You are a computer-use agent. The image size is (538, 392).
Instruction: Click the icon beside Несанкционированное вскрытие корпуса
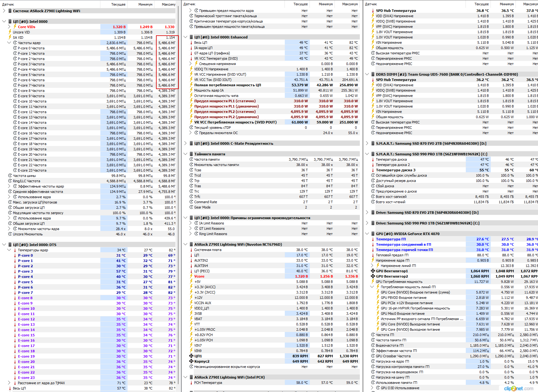click(191, 366)
